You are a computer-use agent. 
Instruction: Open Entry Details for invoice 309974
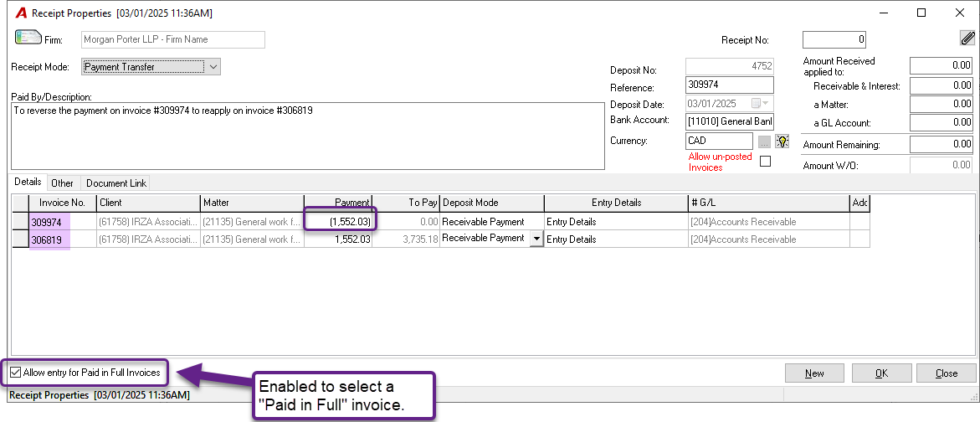coord(616,222)
